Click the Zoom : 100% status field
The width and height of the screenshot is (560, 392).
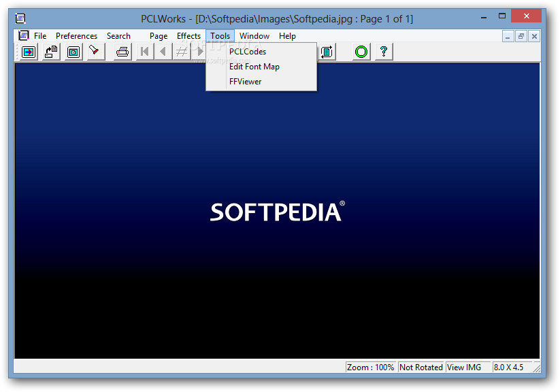coord(370,367)
